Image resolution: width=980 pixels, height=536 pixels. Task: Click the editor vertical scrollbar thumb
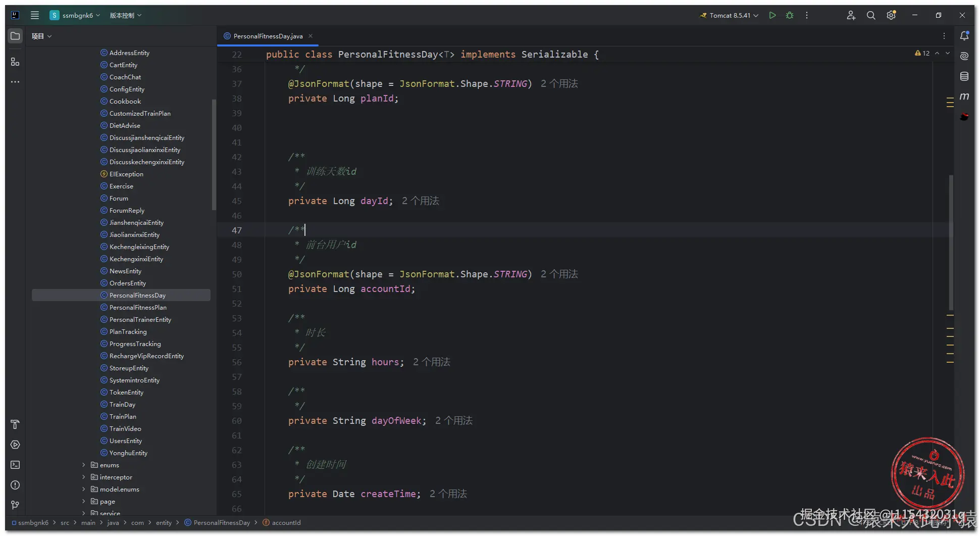tap(951, 242)
